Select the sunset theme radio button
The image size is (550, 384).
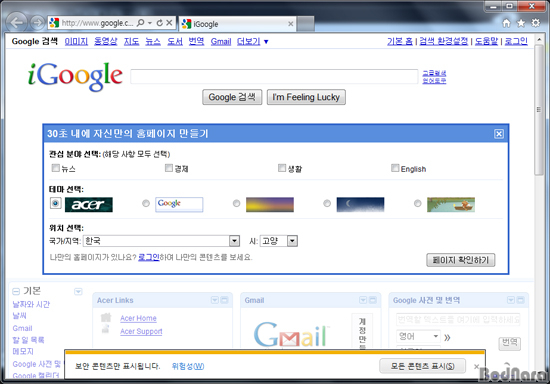(x=236, y=203)
